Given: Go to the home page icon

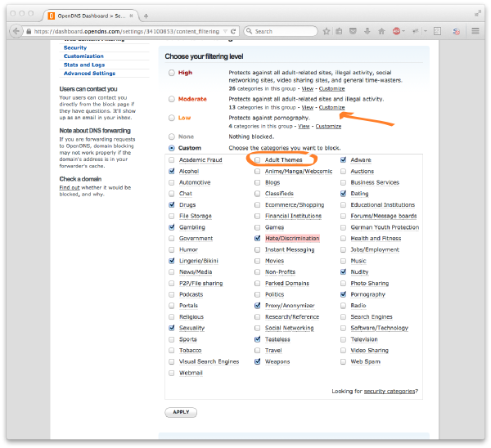Looking at the screenshot, I should point(381,31).
